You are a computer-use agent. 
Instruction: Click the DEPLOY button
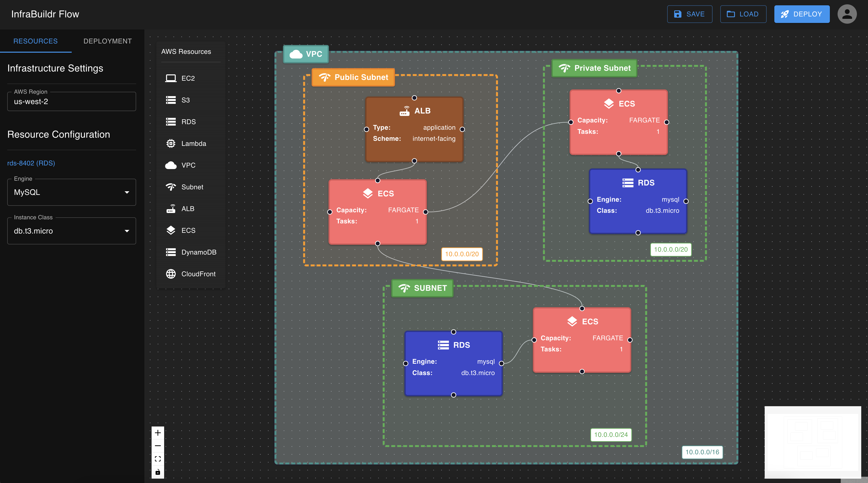coord(802,14)
